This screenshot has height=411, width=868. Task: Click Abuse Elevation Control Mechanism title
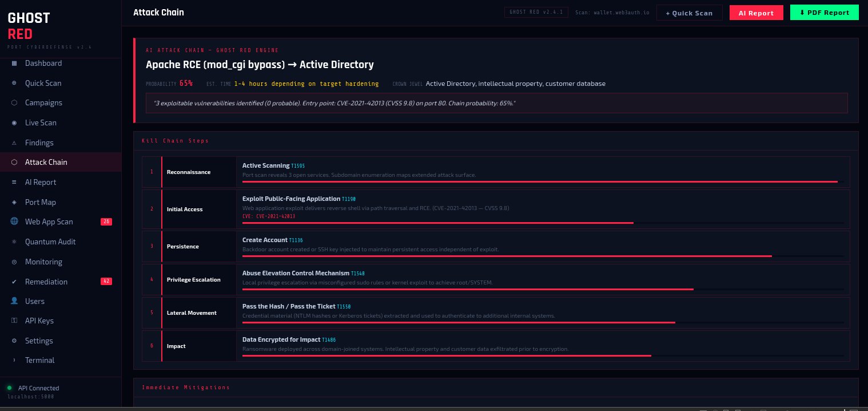tap(296, 273)
